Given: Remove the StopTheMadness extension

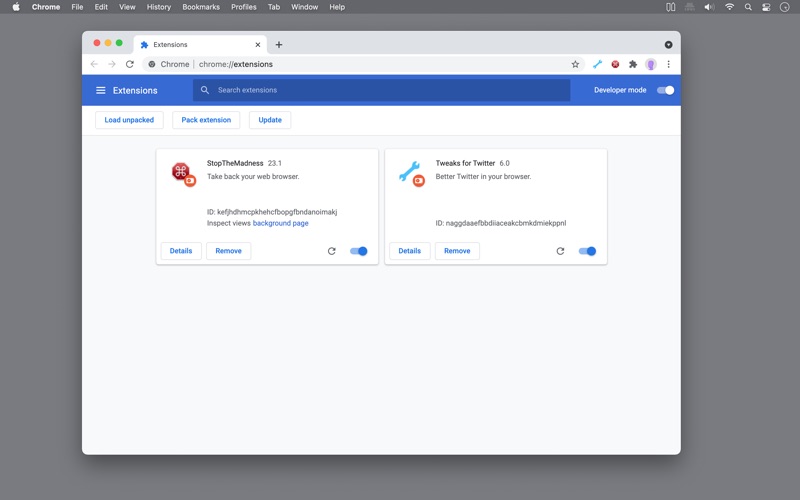Looking at the screenshot, I should click(229, 251).
